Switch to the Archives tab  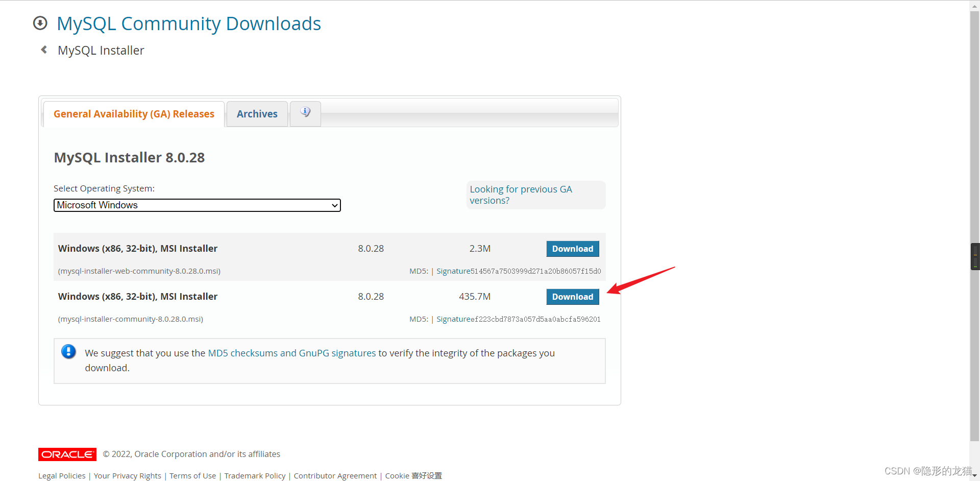pyautogui.click(x=257, y=114)
